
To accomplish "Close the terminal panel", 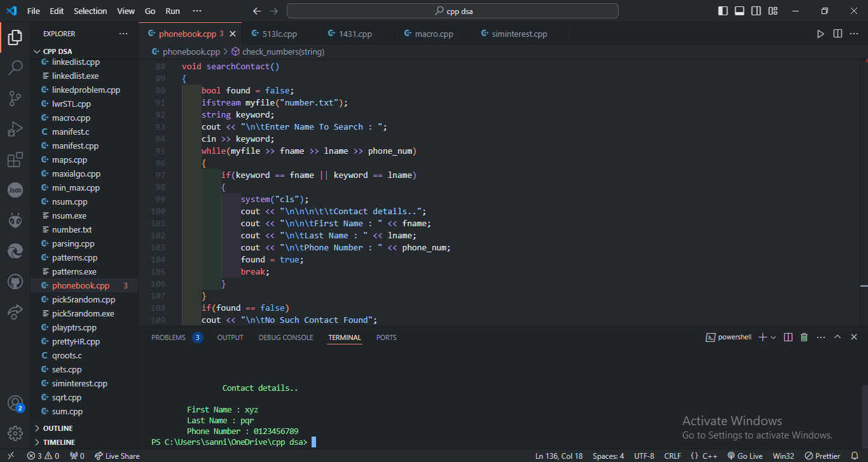I will point(854,337).
